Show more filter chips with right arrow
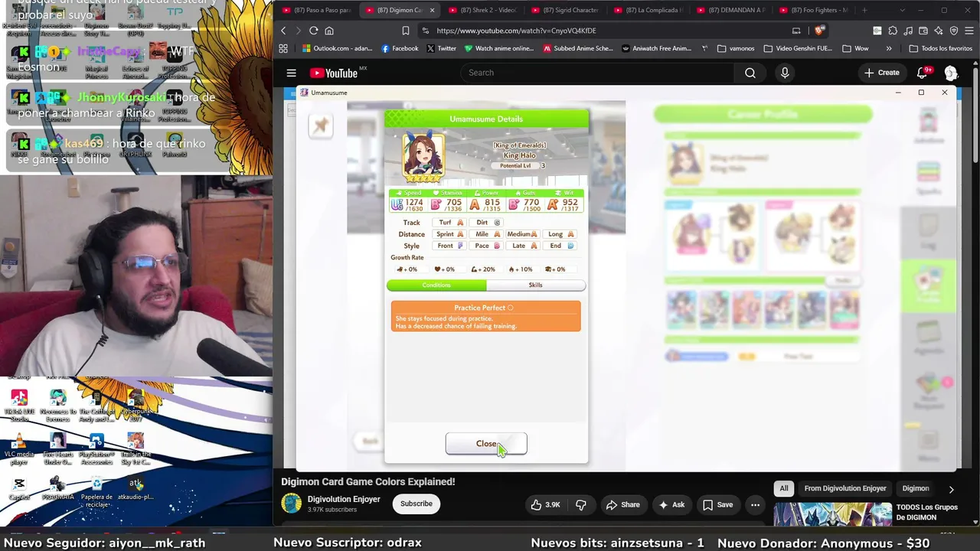The width and height of the screenshot is (980, 551). [x=951, y=489]
